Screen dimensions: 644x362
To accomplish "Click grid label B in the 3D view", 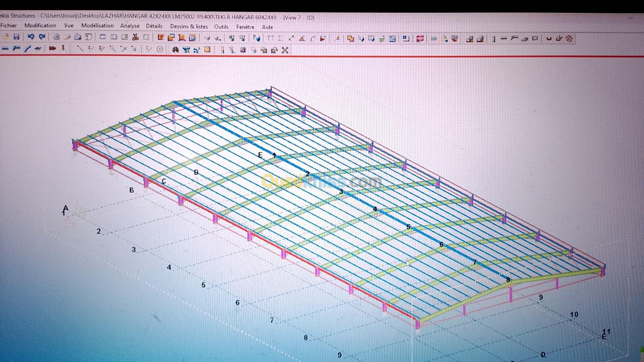I will (x=132, y=190).
